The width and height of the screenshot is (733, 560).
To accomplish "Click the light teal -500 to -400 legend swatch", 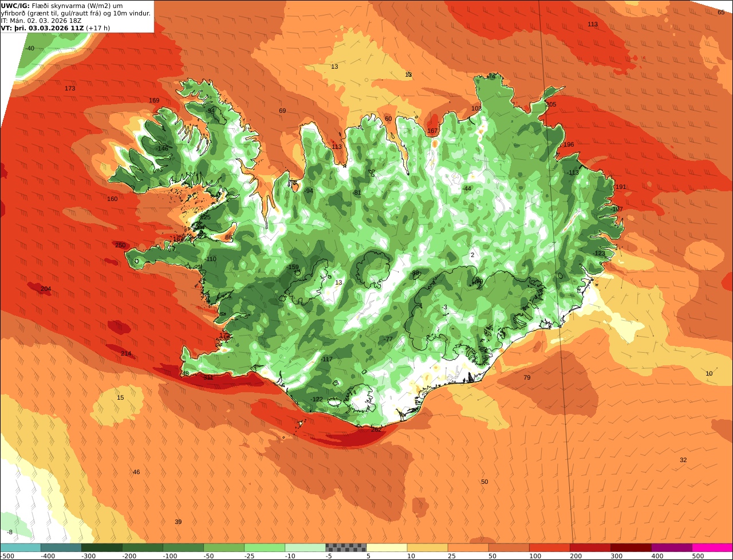I will click(21, 547).
